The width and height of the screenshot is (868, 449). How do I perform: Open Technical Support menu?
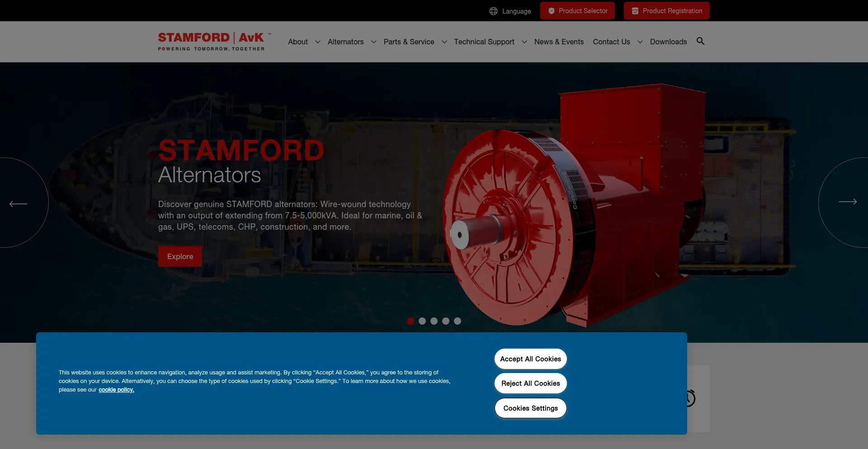(x=484, y=42)
